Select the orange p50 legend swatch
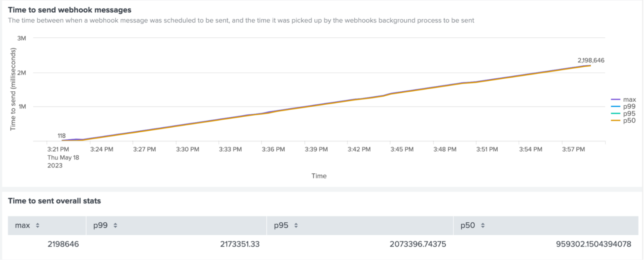This screenshot has height=260, width=644. click(615, 120)
